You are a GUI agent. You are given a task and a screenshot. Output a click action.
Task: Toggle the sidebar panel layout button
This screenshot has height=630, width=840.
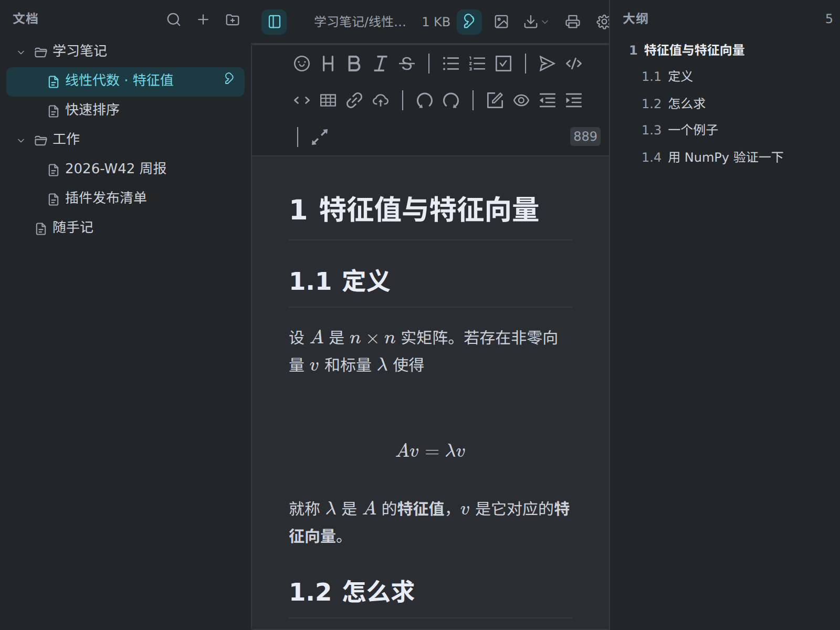tap(274, 22)
